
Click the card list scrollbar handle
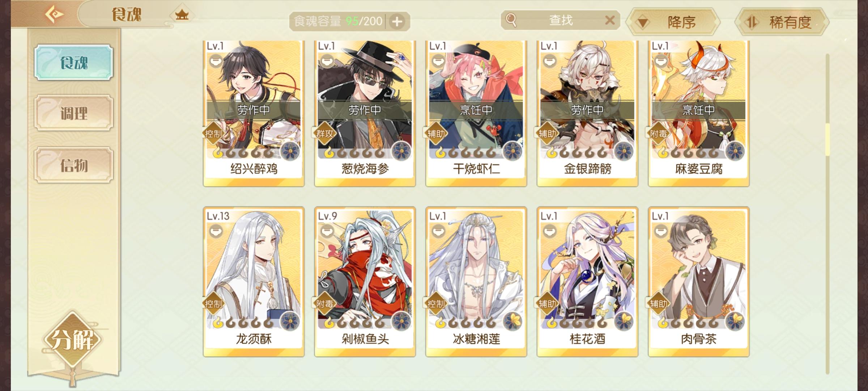click(827, 140)
